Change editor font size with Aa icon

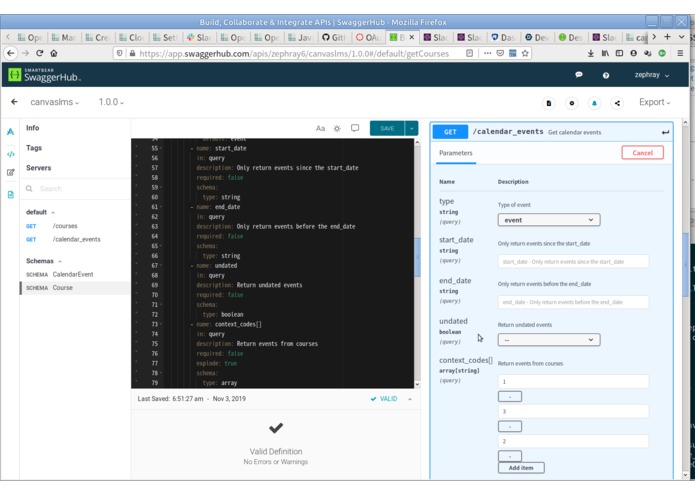coord(320,128)
